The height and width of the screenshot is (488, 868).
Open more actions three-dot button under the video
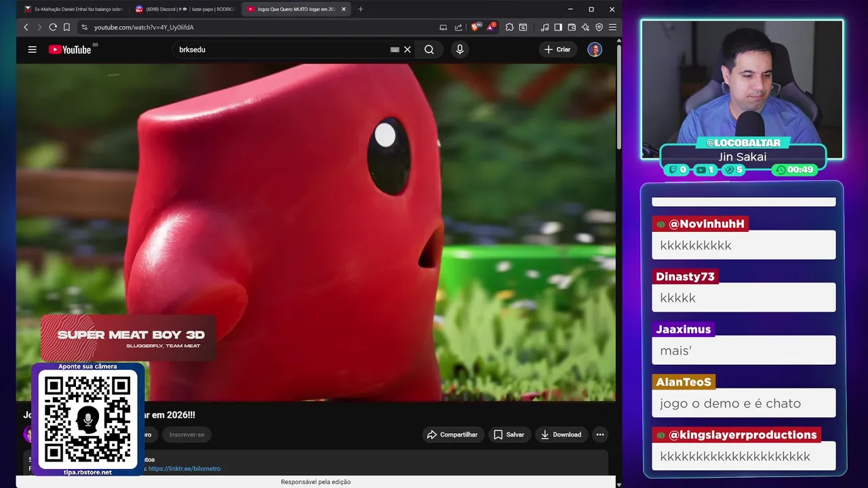[599, 434]
